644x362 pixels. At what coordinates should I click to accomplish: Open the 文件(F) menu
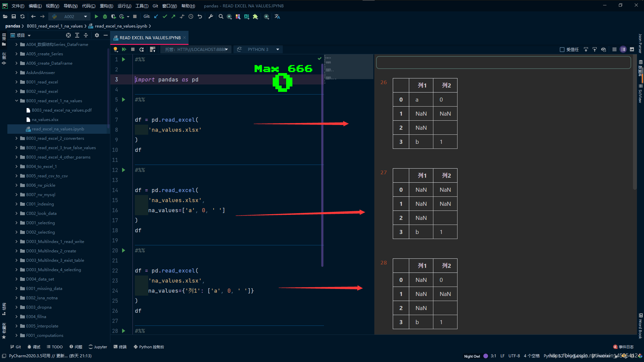tap(18, 6)
